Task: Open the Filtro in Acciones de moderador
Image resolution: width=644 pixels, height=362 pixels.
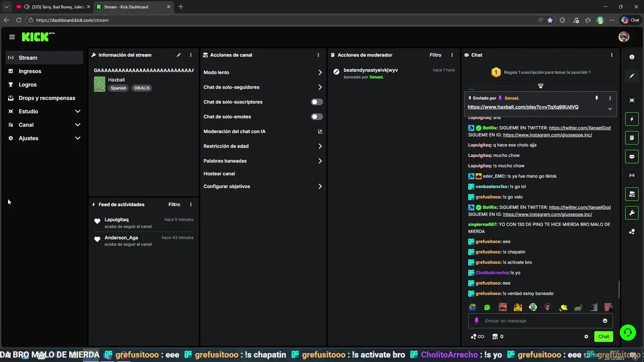Action: [x=435, y=55]
